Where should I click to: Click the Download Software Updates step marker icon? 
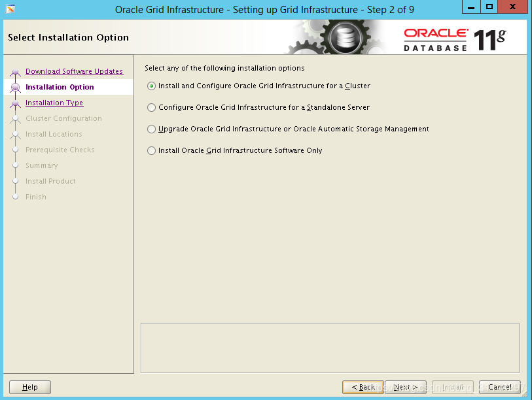(15, 72)
